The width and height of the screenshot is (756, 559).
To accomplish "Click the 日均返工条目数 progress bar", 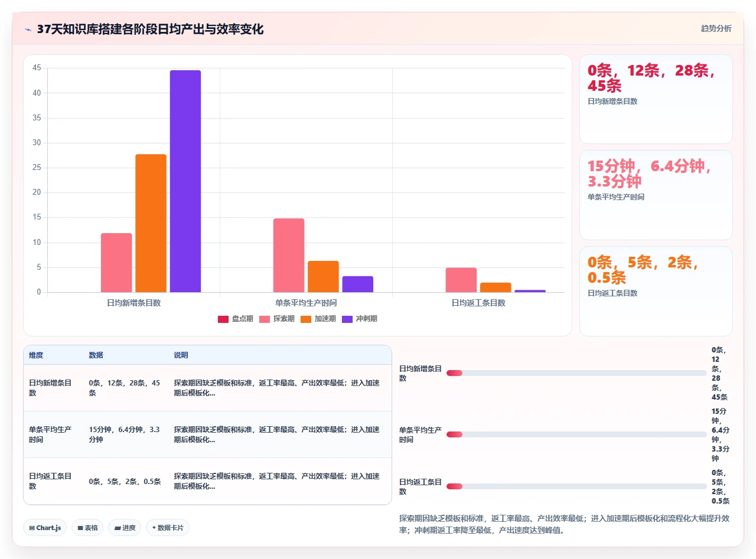I will pyautogui.click(x=576, y=486).
